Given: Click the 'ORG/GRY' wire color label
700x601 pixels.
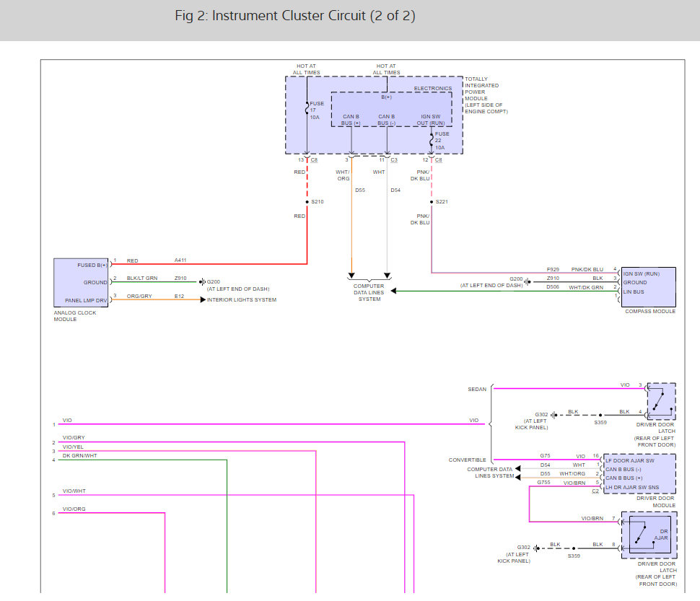Looking at the screenshot, I should [x=139, y=296].
